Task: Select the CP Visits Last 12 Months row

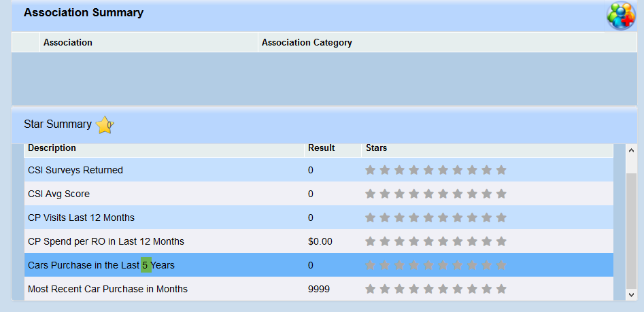Action: point(81,218)
